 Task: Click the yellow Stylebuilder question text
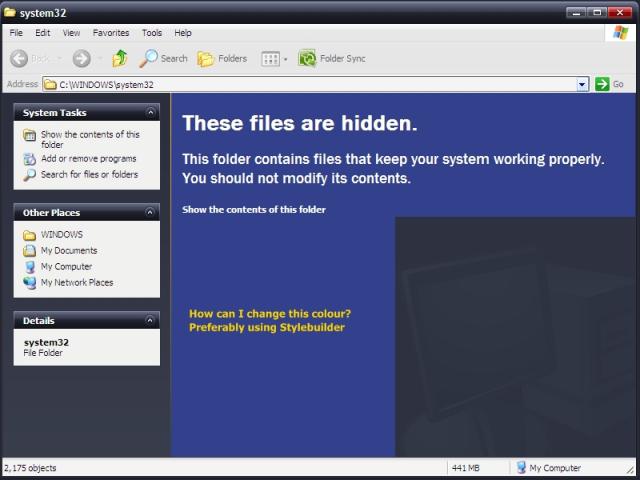tap(270, 320)
